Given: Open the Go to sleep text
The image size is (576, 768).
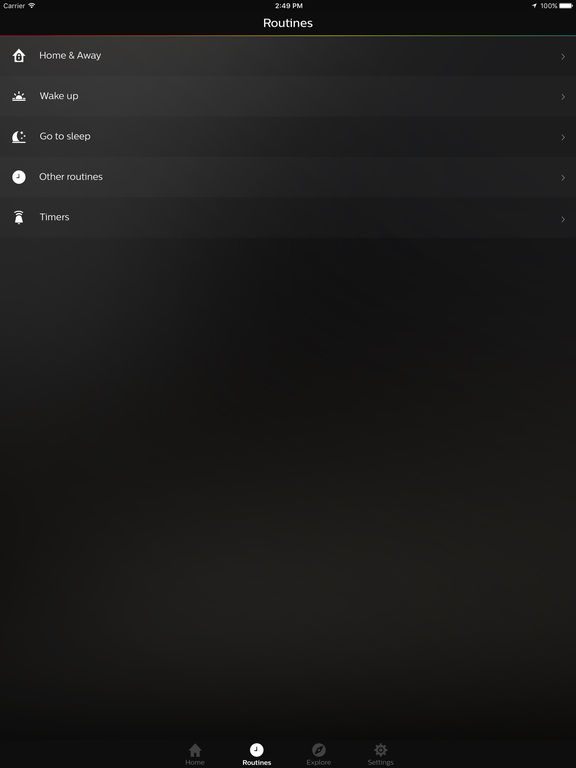Looking at the screenshot, I should click(65, 136).
